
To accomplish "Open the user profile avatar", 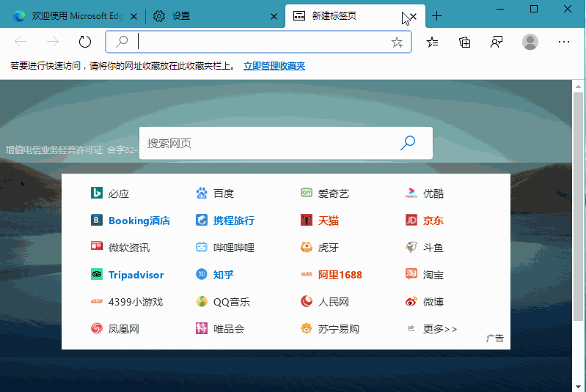I will [x=530, y=42].
